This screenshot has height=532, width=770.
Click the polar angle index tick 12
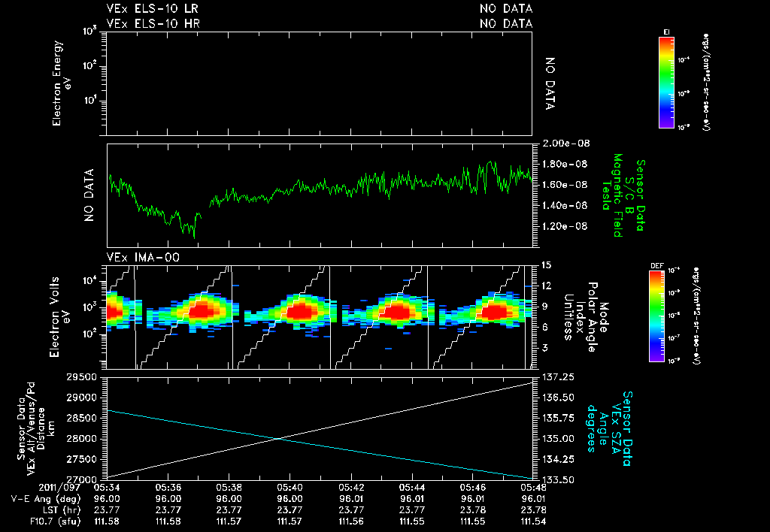tap(546, 286)
